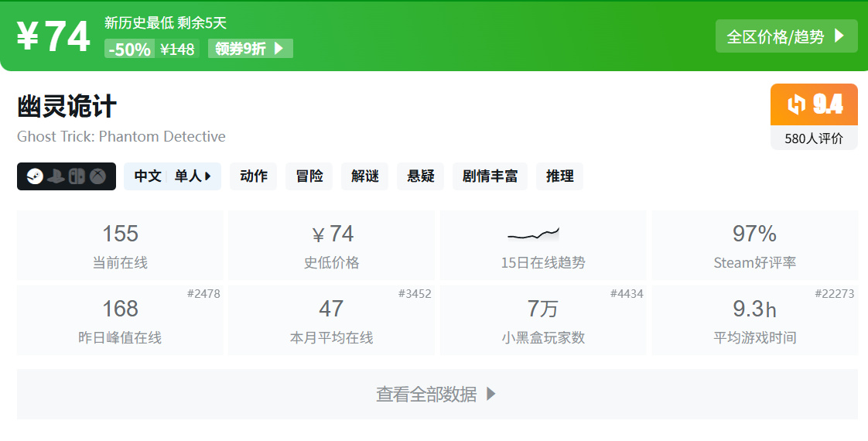The width and height of the screenshot is (868, 441).
Task: Expand the 中文 单人 tag arrow
Action: (208, 176)
